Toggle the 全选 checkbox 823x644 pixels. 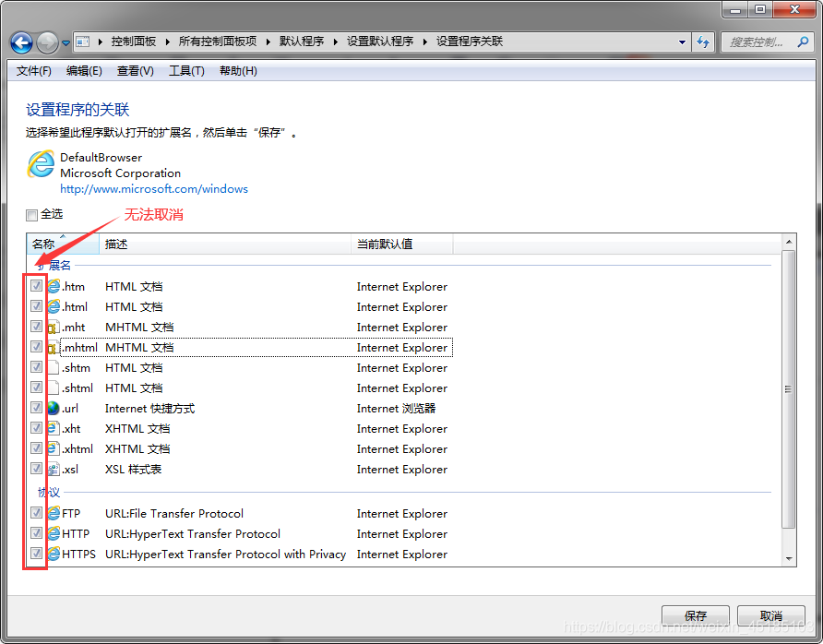pos(32,215)
